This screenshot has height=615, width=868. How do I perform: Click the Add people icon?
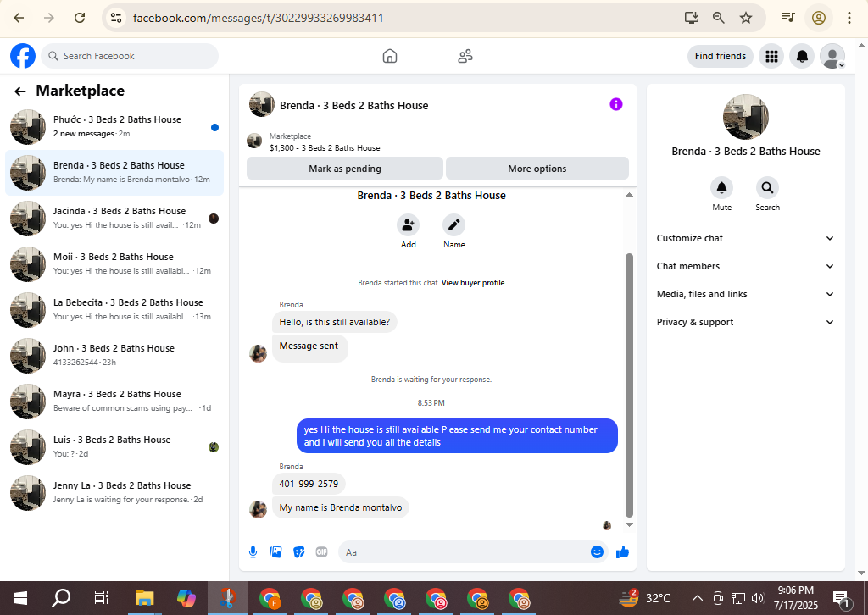point(408,225)
